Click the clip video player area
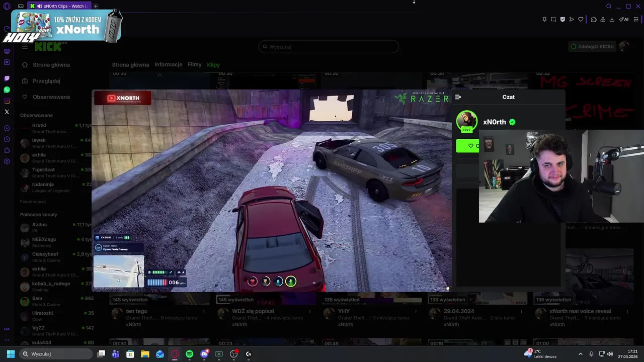This screenshot has width=644, height=362. 272,191
